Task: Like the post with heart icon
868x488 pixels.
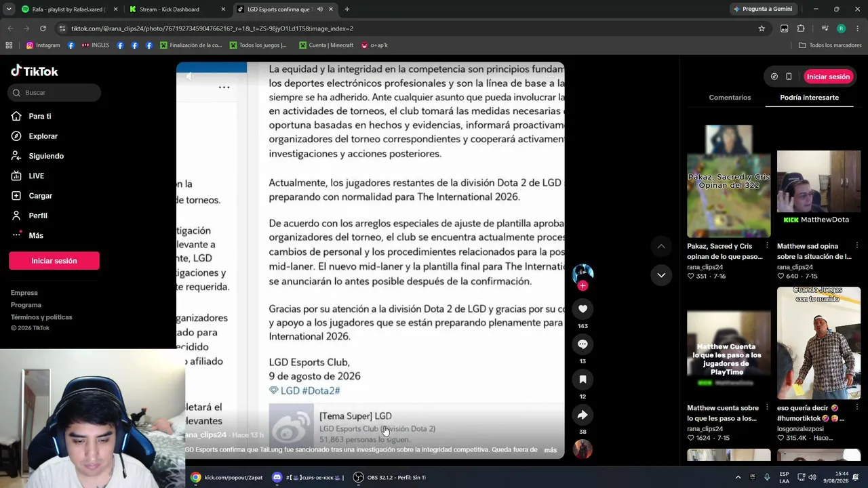Action: [x=583, y=309]
